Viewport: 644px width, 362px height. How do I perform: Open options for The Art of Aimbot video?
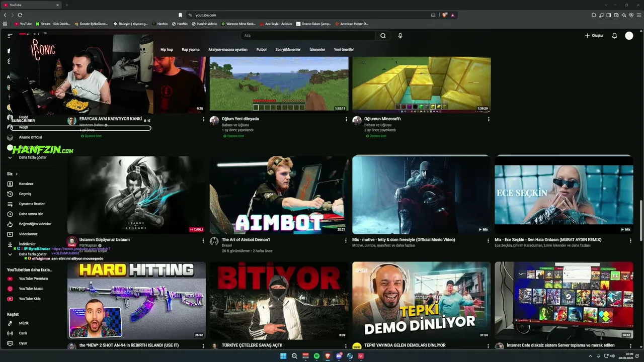point(346,240)
